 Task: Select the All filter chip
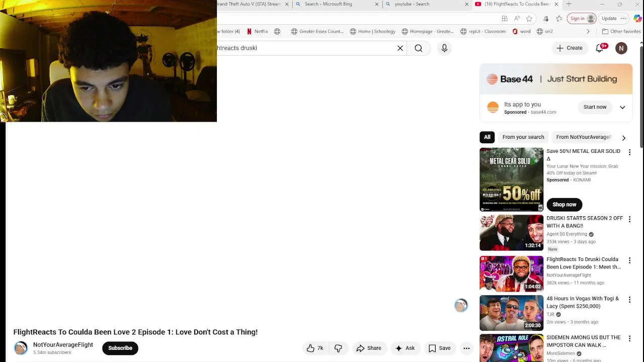pos(487,137)
